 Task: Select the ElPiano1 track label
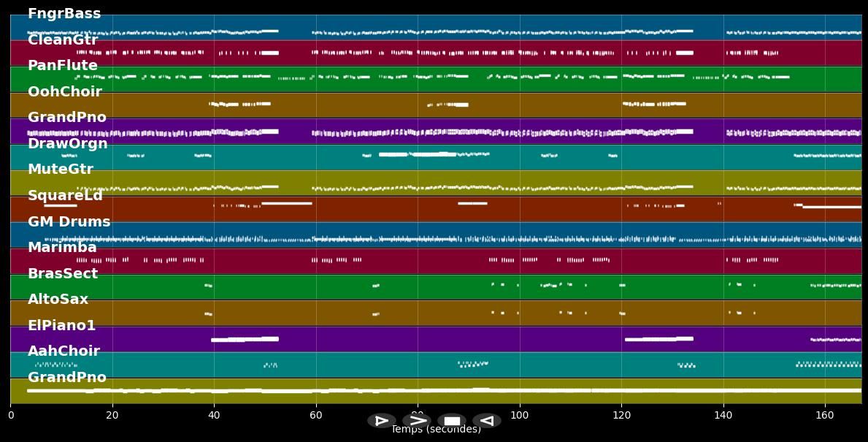(x=62, y=326)
